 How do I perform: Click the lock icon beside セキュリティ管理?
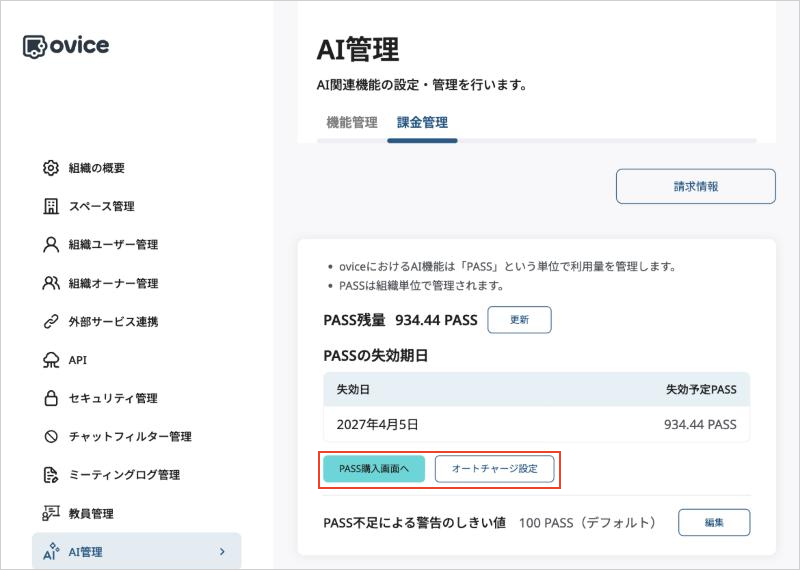tap(51, 398)
